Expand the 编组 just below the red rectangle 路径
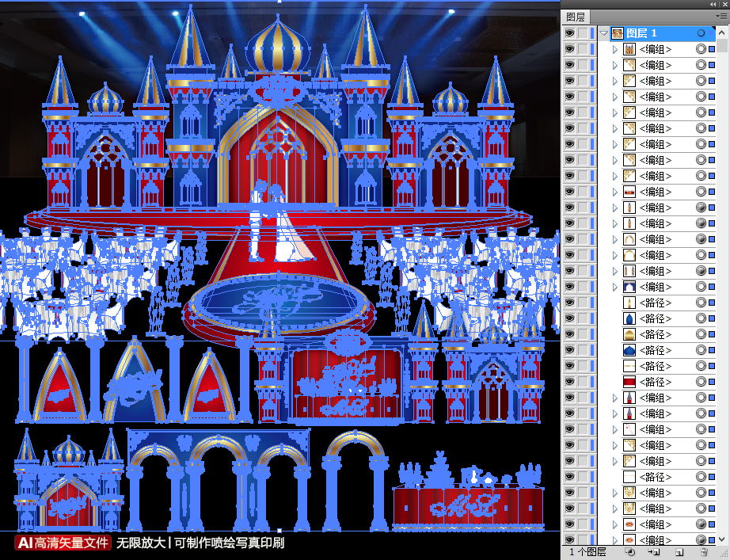730x560 pixels. coord(615,398)
